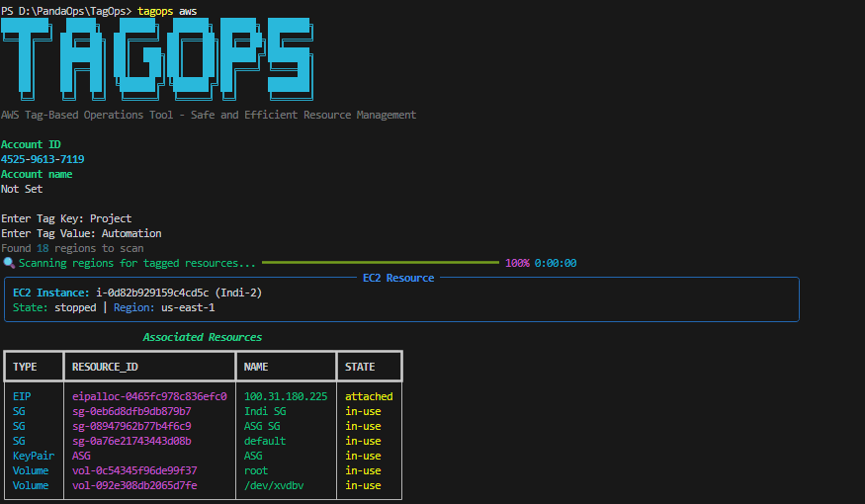This screenshot has width=865, height=504.
Task: Click the 'EC2 Resource' panel title
Action: click(x=397, y=278)
